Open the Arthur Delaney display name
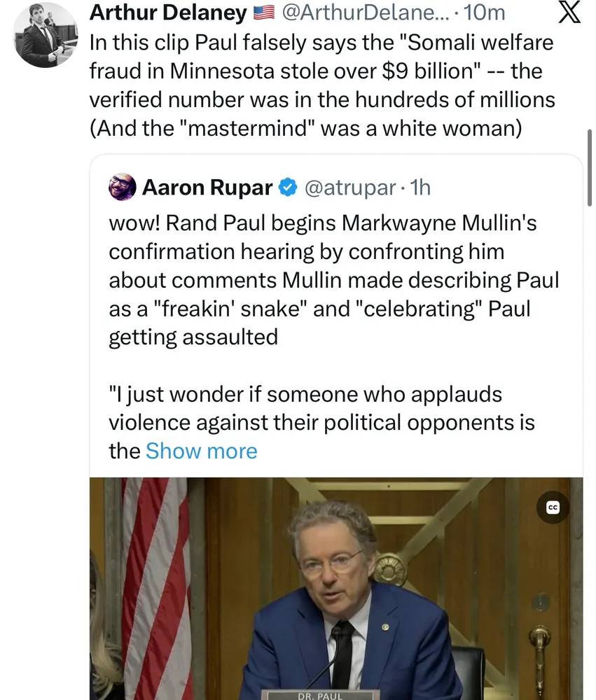The height and width of the screenshot is (700, 596). coord(169,13)
